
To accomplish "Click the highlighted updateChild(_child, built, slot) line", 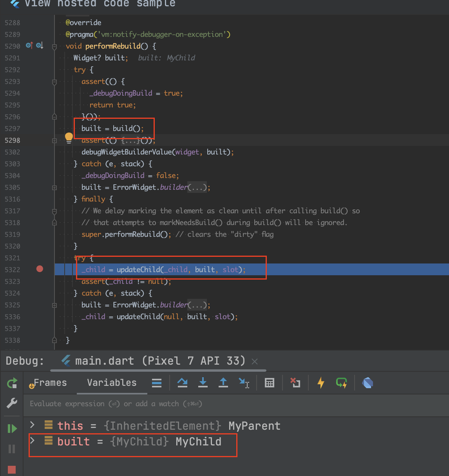I will 163,270.
